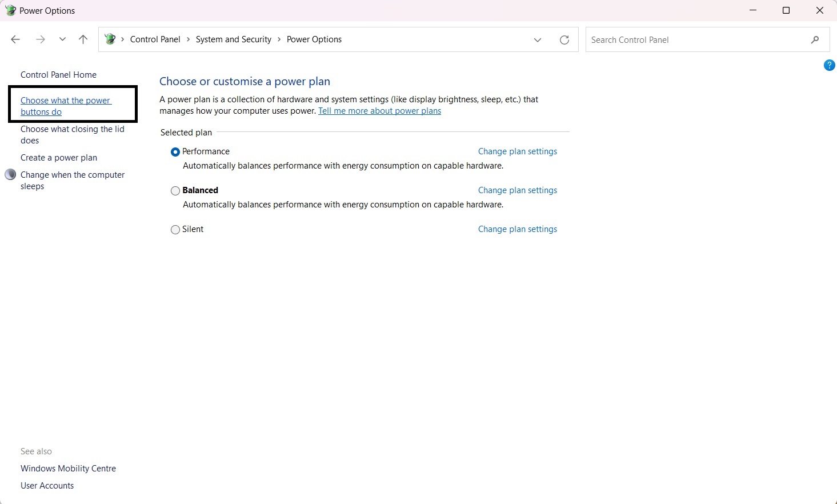This screenshot has width=837, height=504.
Task: Open the recent locations dropdown arrow
Action: pos(62,39)
